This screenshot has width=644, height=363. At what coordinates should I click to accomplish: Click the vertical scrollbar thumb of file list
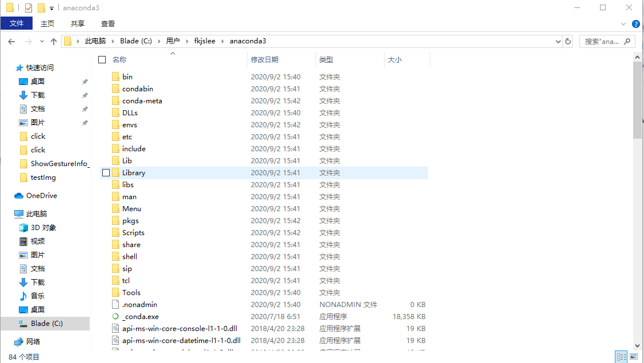[637, 100]
